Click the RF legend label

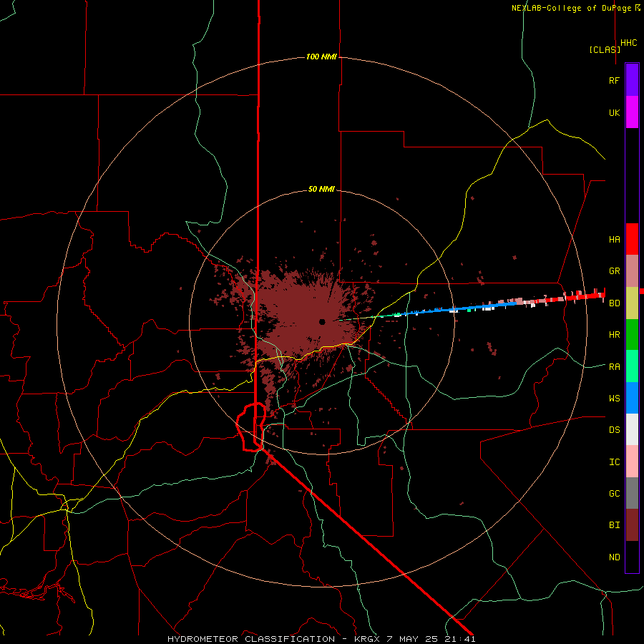(615, 80)
